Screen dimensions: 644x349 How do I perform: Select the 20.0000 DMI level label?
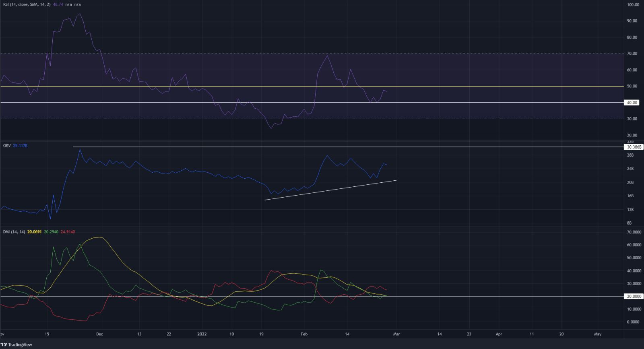(633, 296)
